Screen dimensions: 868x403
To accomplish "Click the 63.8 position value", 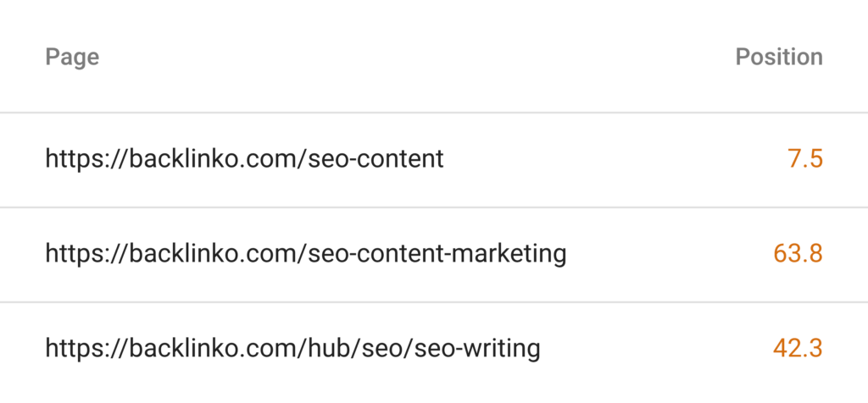I will (x=798, y=253).
